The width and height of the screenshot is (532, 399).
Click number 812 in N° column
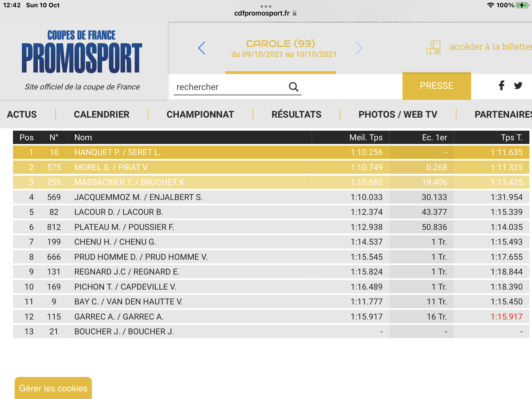pos(54,227)
